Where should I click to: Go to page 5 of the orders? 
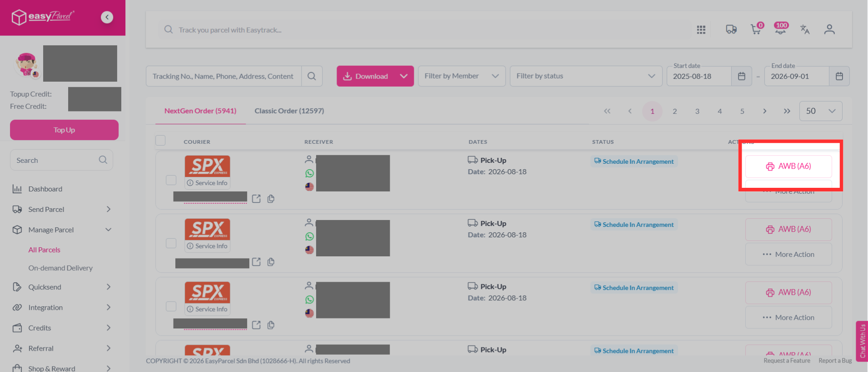click(x=742, y=111)
